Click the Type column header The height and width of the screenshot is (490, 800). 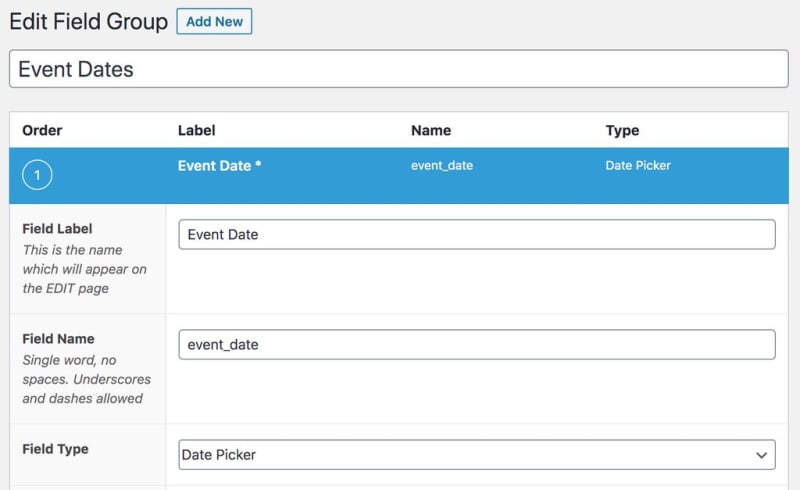coord(622,131)
